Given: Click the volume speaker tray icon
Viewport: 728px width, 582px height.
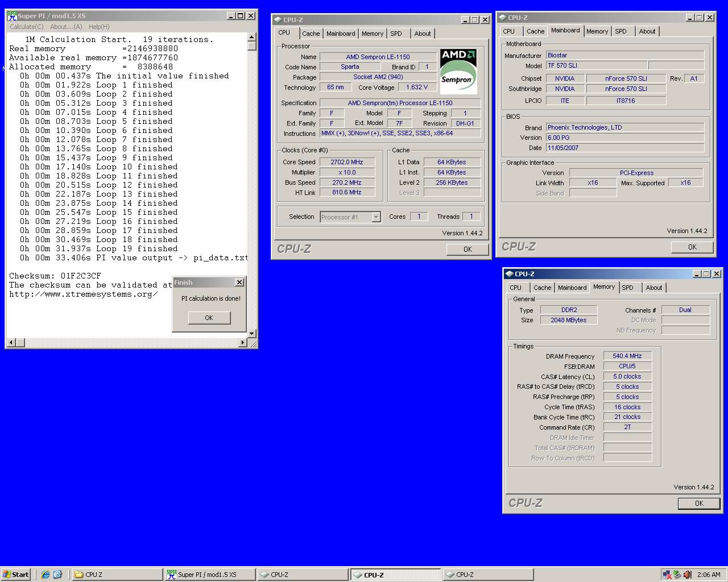Looking at the screenshot, I should (x=688, y=575).
